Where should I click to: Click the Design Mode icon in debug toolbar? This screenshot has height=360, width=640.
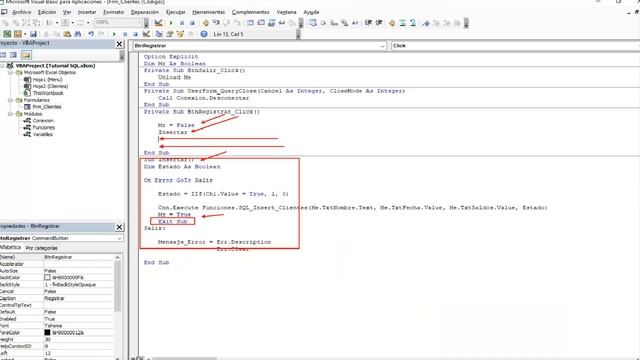point(158,23)
